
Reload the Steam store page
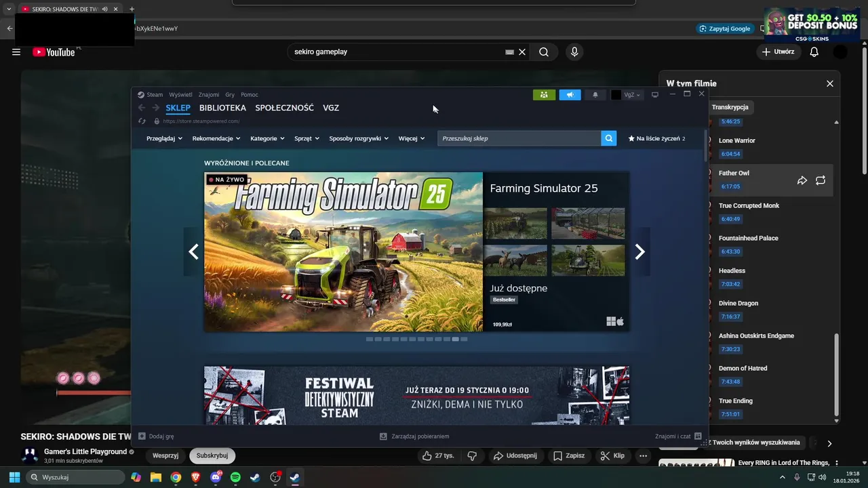(142, 121)
